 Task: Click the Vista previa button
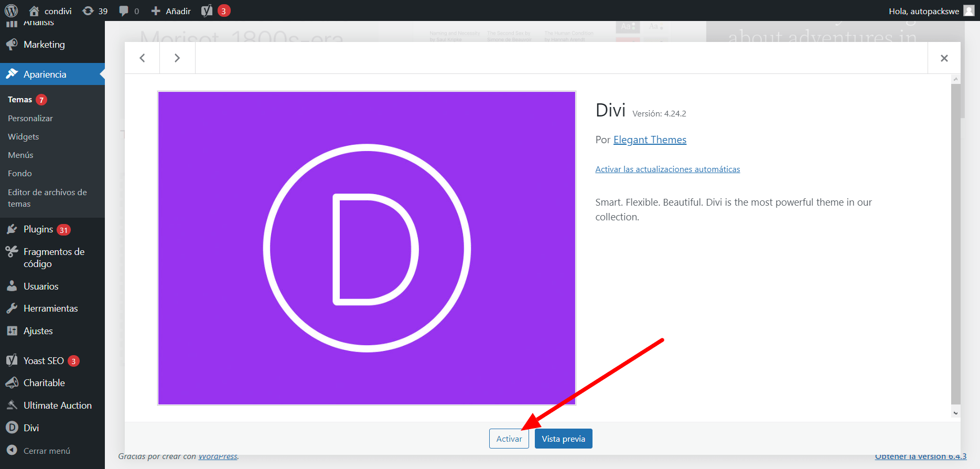point(564,439)
